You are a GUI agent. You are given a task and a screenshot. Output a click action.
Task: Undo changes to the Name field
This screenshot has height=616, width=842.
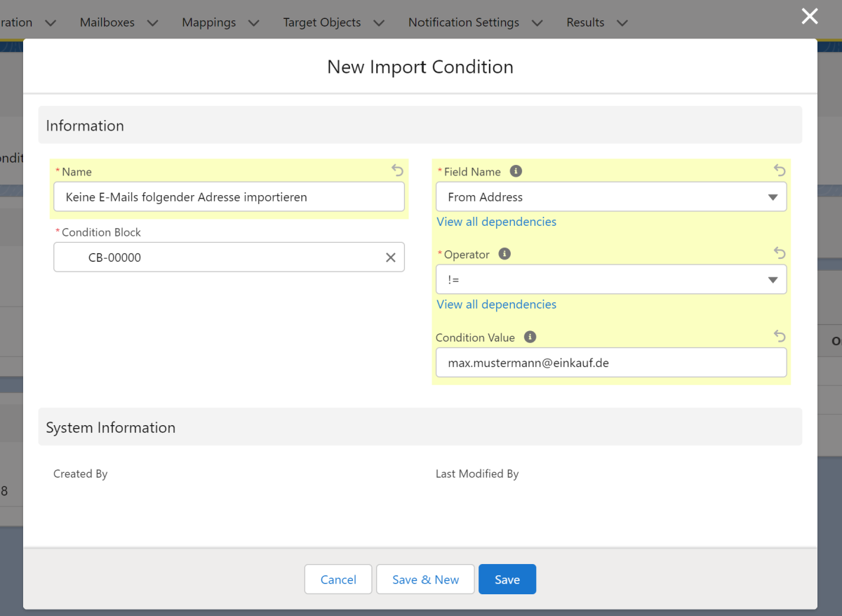[397, 170]
